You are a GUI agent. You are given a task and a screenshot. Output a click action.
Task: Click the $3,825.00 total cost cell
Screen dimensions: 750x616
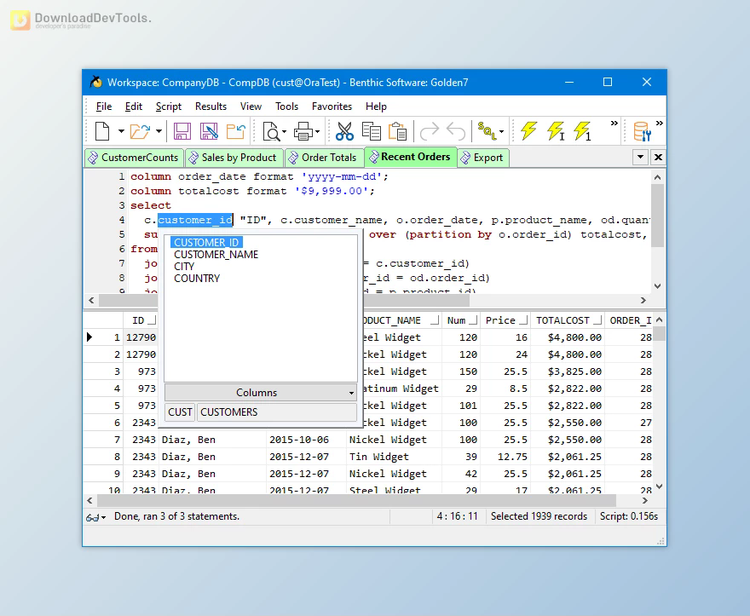click(x=568, y=372)
